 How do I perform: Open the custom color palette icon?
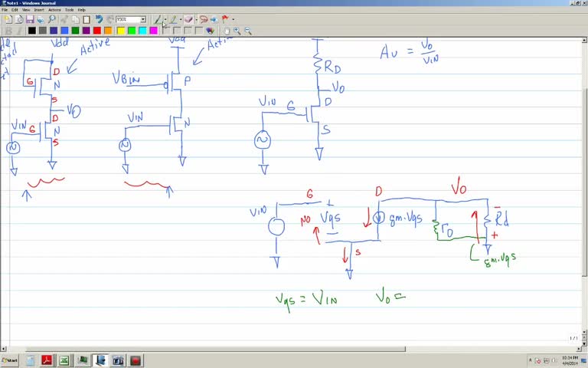210,31
